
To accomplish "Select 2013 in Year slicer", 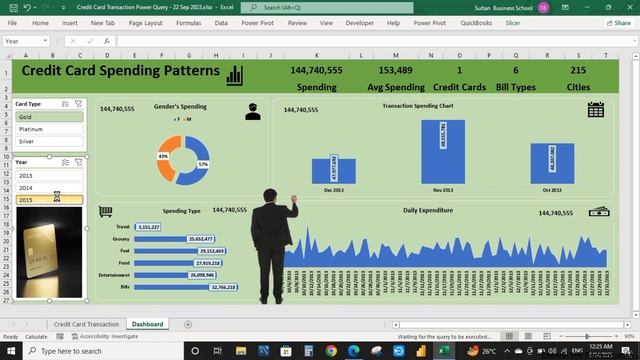I will click(49, 176).
